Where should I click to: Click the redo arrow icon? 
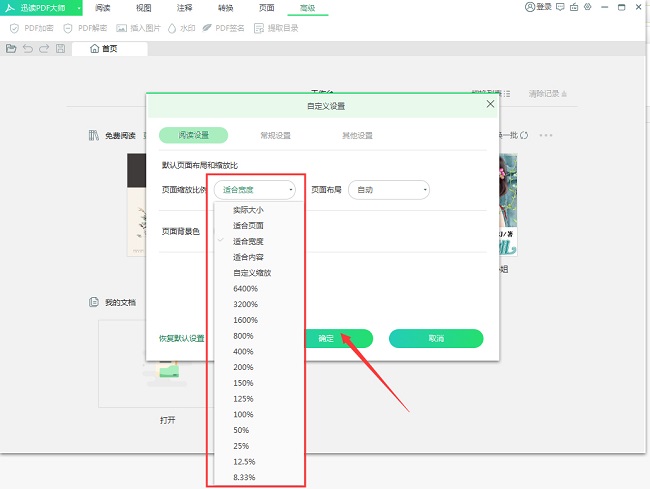(x=44, y=48)
